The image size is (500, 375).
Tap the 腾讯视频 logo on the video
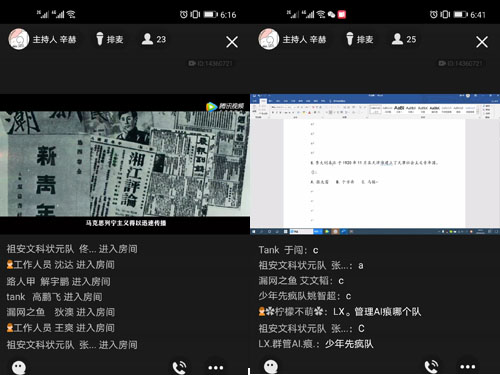coord(225,106)
